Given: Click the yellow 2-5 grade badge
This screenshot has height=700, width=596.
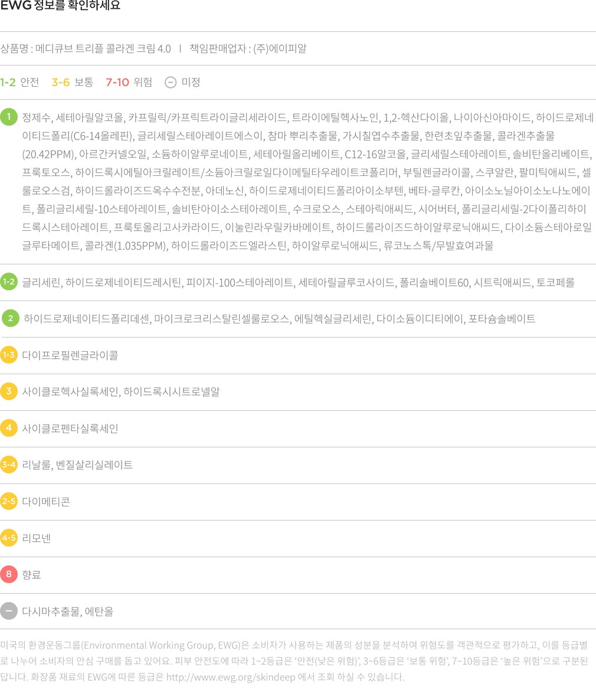Looking at the screenshot, I should point(9,502).
